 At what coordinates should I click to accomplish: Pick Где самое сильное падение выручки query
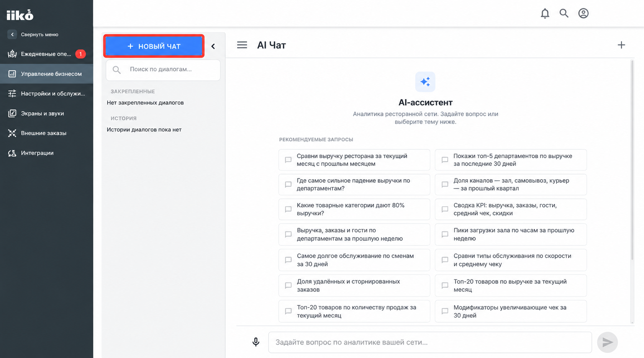coord(354,185)
